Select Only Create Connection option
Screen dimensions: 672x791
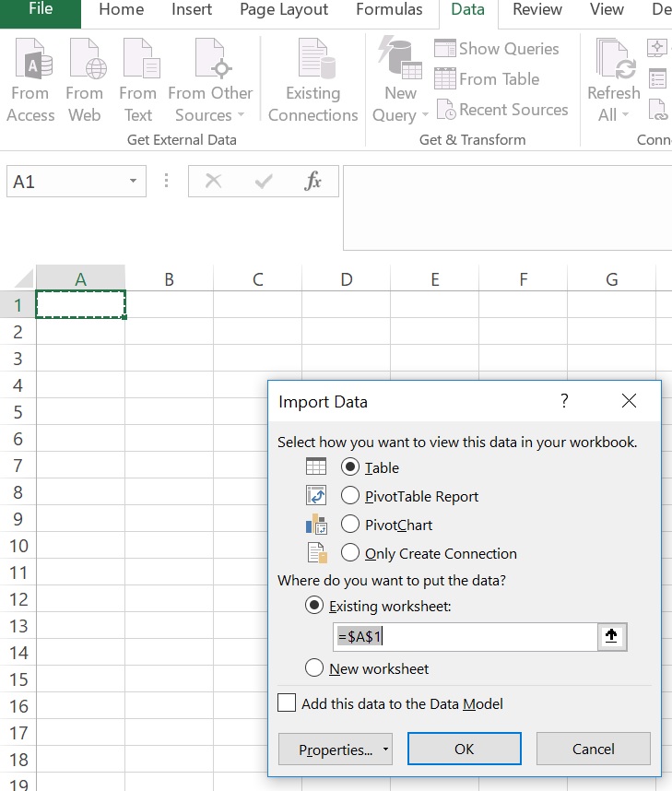[x=350, y=553]
